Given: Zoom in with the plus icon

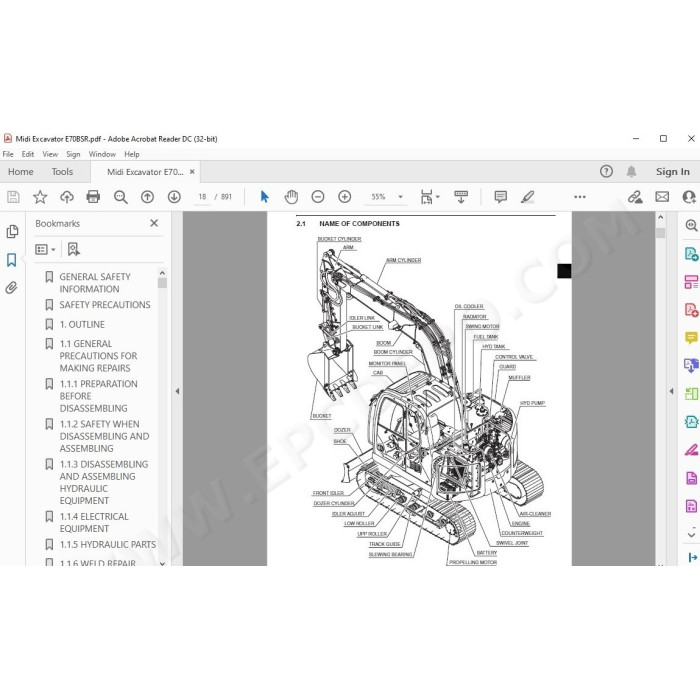Looking at the screenshot, I should click(x=345, y=197).
